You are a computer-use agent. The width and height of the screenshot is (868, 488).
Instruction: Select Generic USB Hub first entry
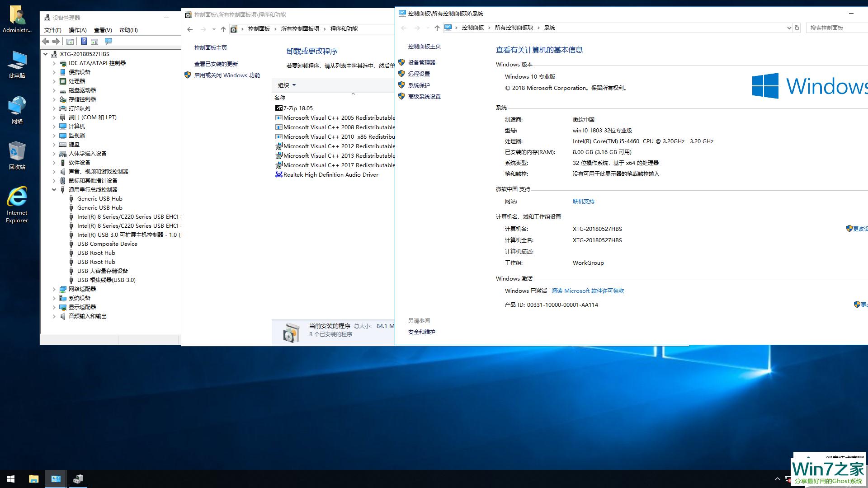[100, 198]
